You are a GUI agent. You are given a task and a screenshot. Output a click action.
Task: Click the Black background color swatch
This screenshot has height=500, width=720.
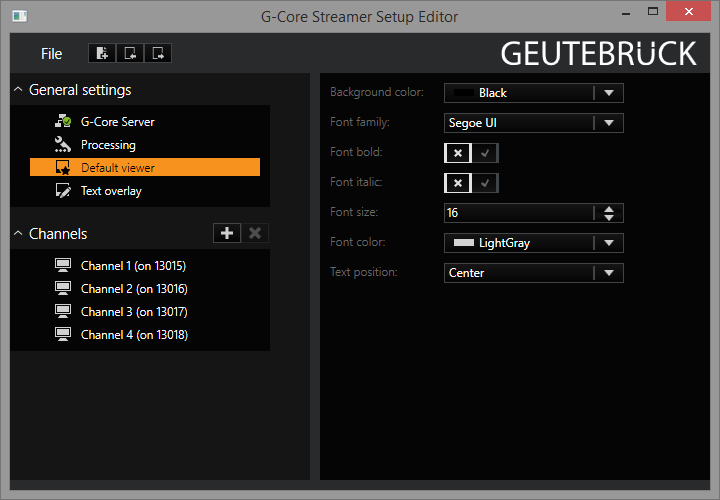[463, 93]
